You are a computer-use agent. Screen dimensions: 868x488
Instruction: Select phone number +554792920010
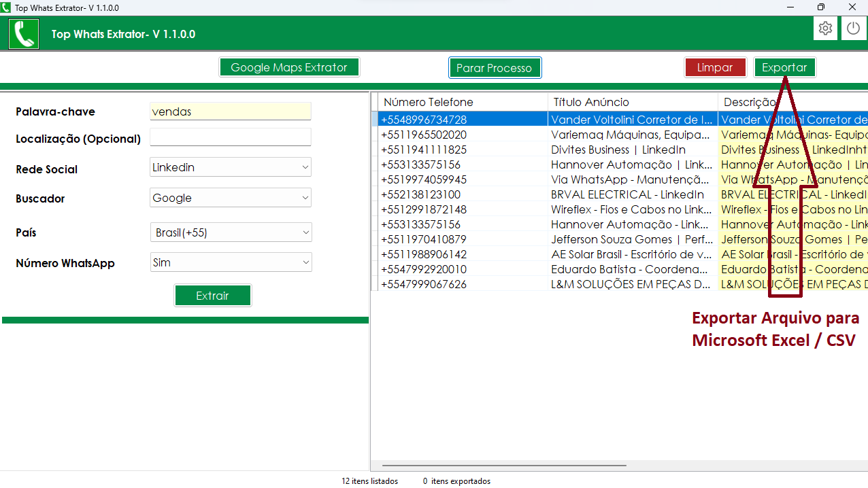(424, 269)
